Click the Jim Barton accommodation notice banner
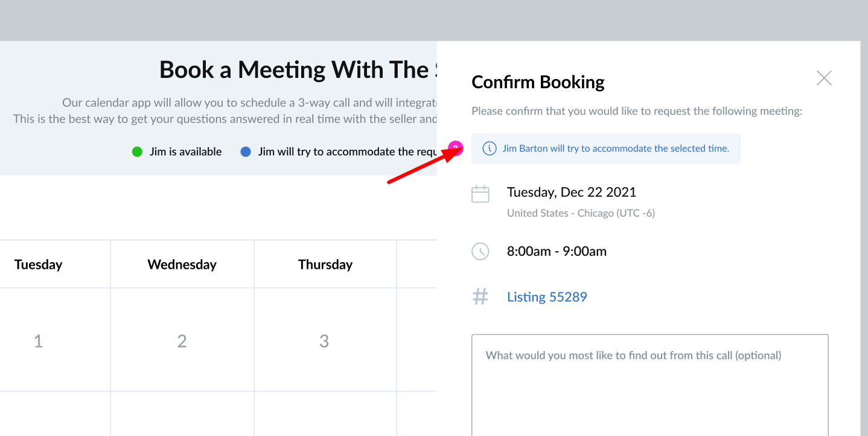 tap(606, 149)
